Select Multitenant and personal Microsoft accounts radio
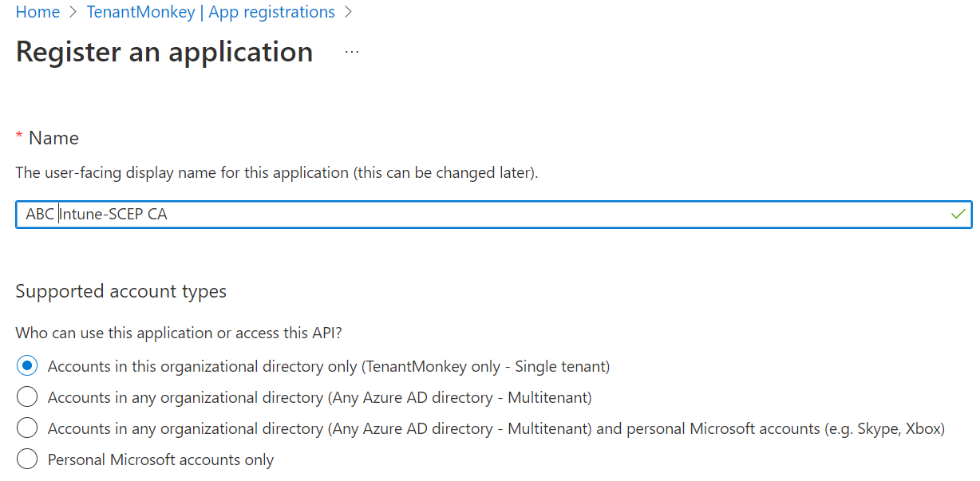Image resolution: width=980 pixels, height=481 pixels. point(27,428)
